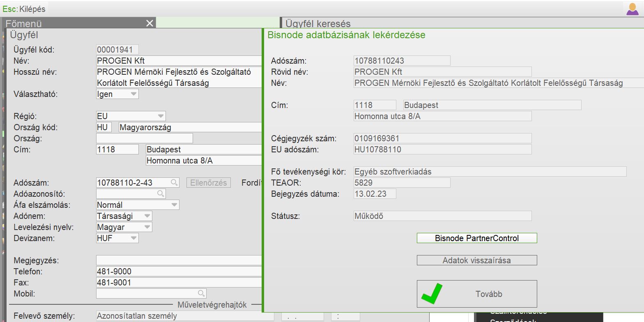Click the Bisnode postal code field 1118

375,105
